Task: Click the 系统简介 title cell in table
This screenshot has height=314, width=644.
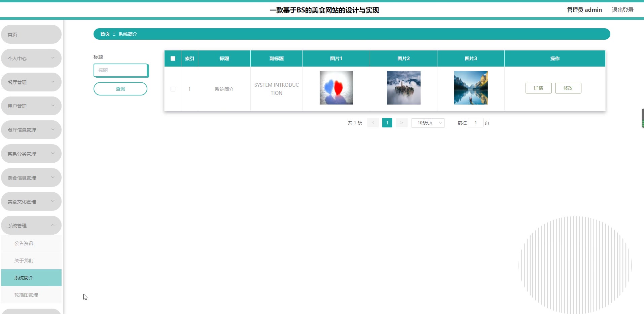Action: 224,89
